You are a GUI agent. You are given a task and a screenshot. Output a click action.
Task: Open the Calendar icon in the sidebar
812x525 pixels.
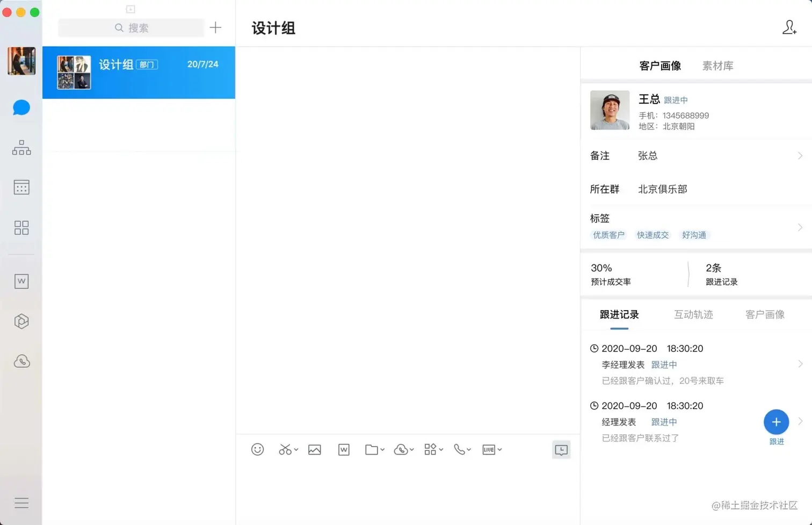tap(21, 187)
